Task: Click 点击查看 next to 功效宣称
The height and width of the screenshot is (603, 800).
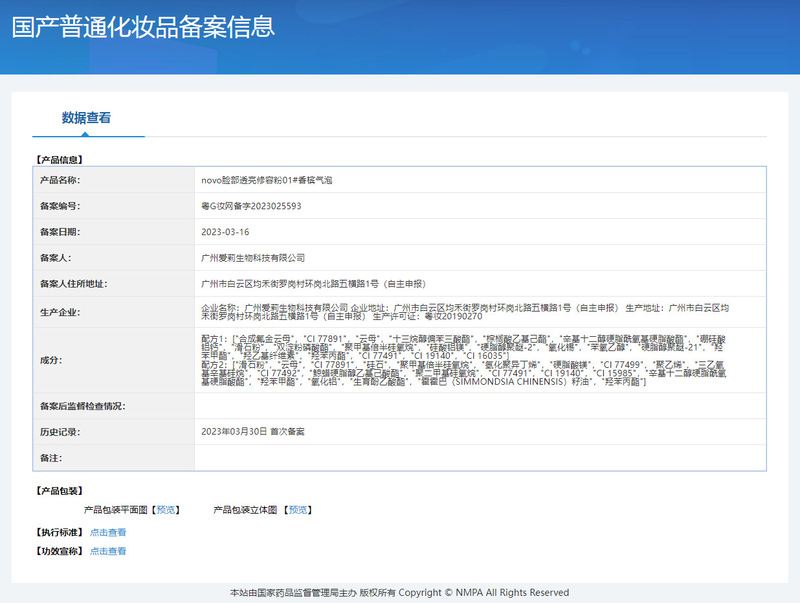Action: (108, 551)
